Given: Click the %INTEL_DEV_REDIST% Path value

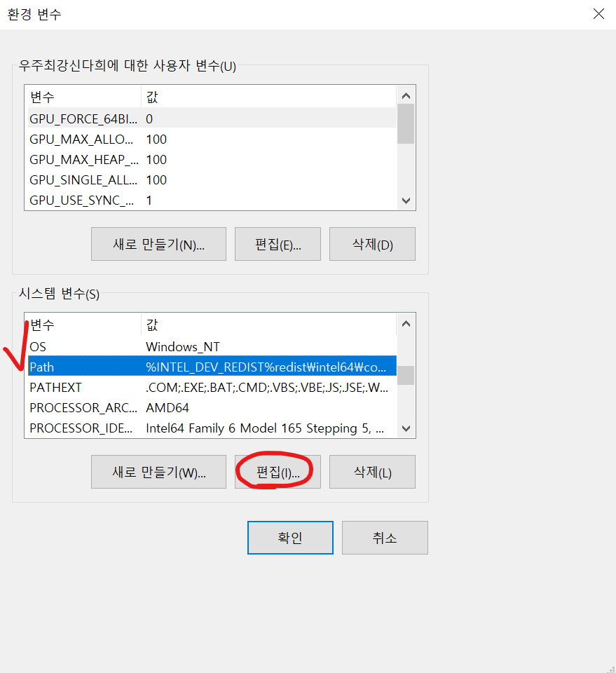Looking at the screenshot, I should (266, 367).
